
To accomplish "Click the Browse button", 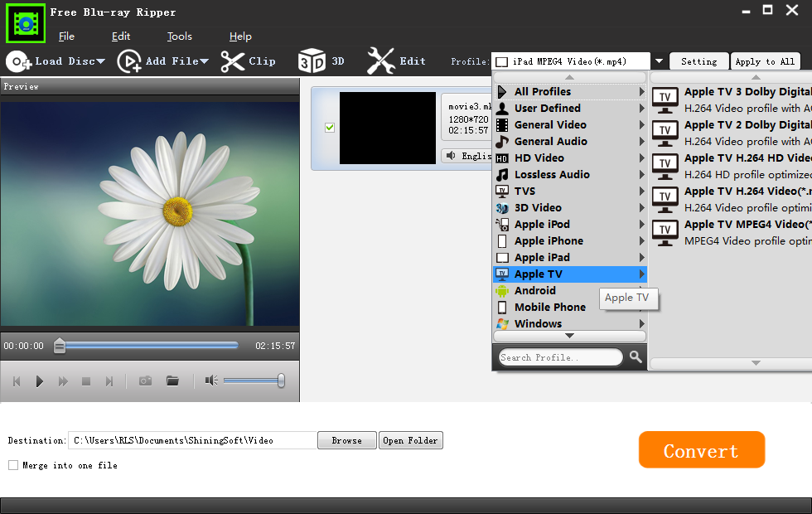I will (346, 440).
